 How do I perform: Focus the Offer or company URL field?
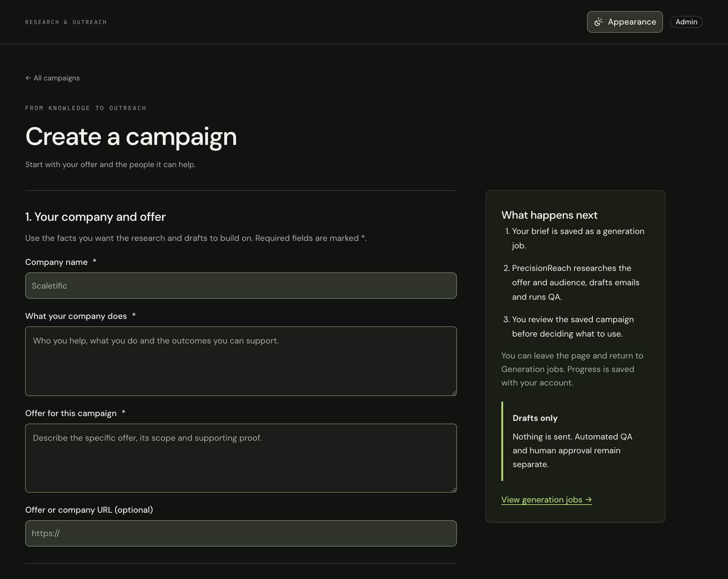pyautogui.click(x=241, y=533)
